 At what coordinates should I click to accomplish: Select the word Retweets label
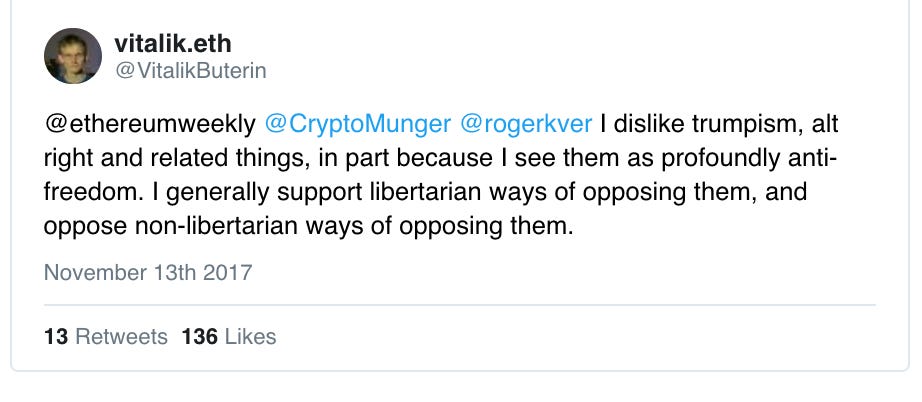122,337
